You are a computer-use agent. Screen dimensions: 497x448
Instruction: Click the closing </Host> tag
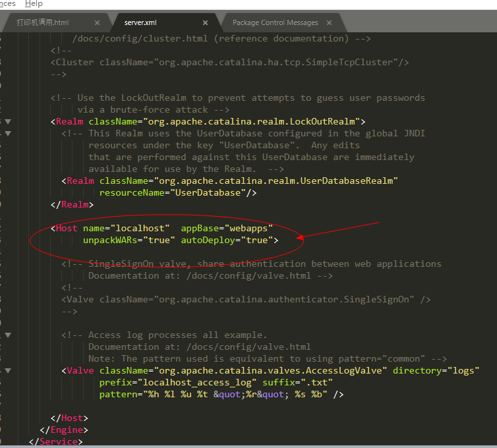pos(69,418)
